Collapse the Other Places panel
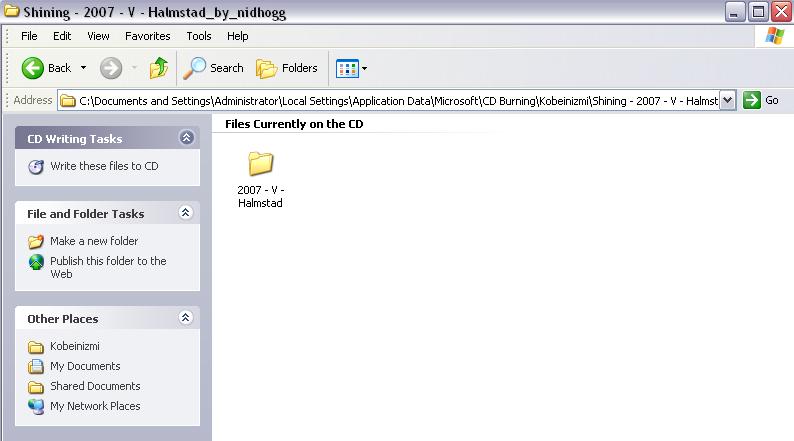The height and width of the screenshot is (441, 794). pos(185,317)
